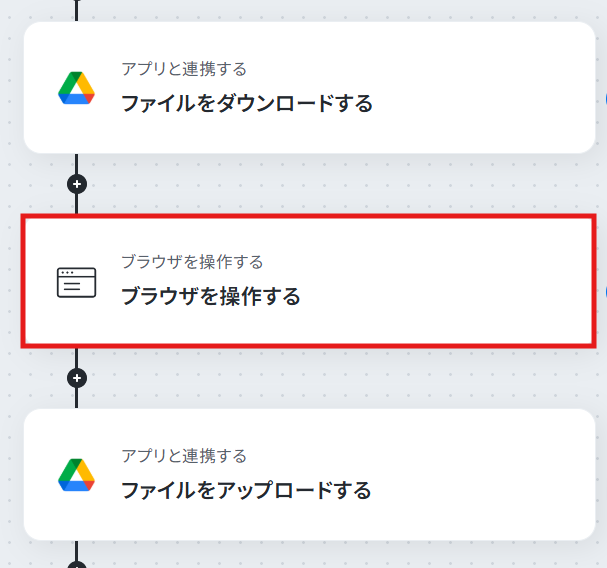Click the connector line above the download card
The image size is (607, 568).
coord(76,10)
